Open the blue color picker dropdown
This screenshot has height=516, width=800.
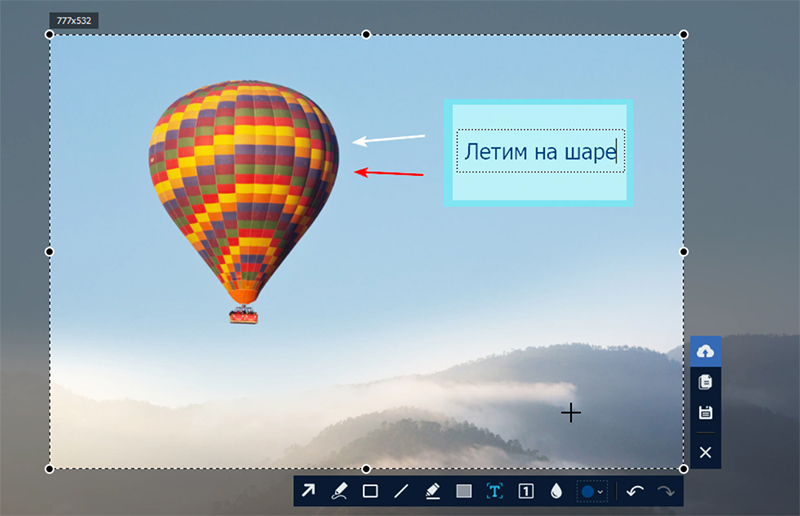pos(591,491)
